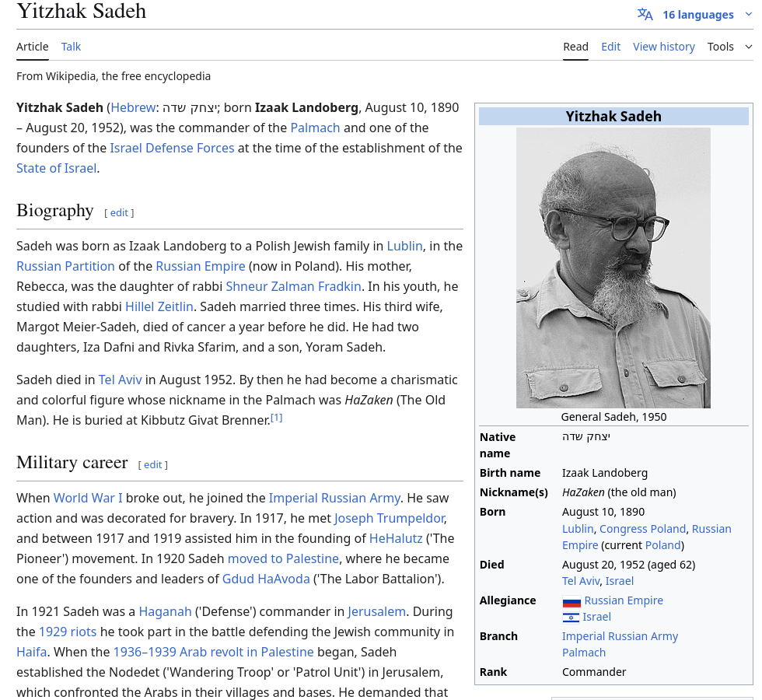Click the caption General Sadeh, 1950
Screen dimensions: 762x700
pyautogui.click(x=613, y=417)
